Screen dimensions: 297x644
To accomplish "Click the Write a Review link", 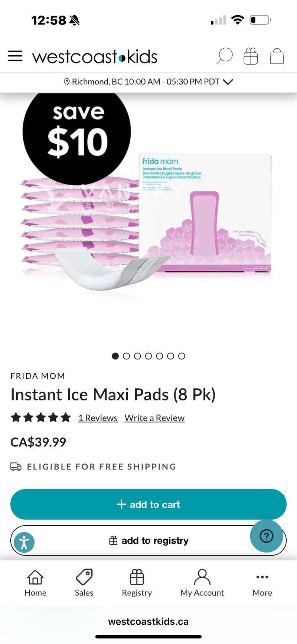I will click(154, 418).
